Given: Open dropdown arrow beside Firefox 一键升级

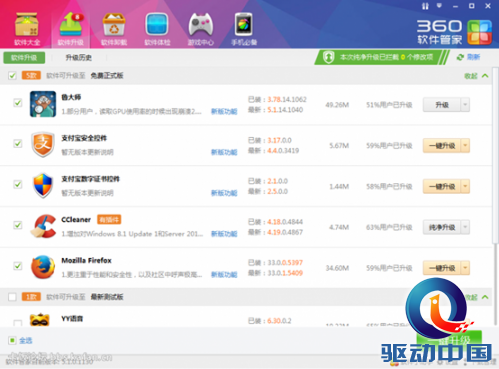Looking at the screenshot, I should (x=465, y=268).
